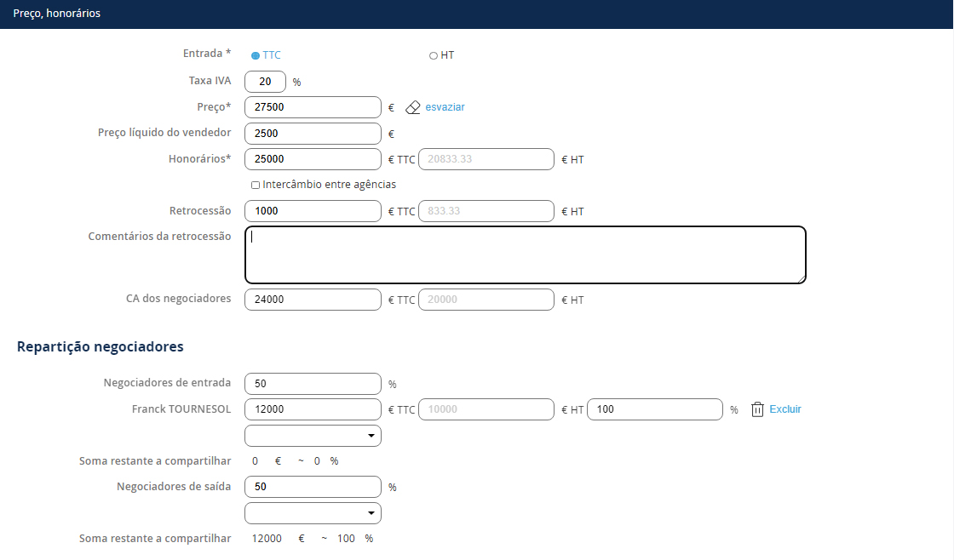Click the CA dos negociadores TTC field

(313, 300)
